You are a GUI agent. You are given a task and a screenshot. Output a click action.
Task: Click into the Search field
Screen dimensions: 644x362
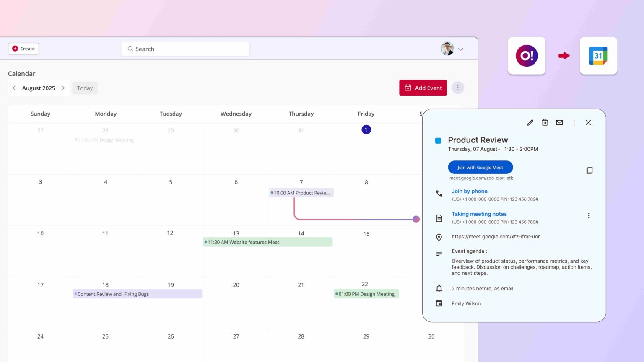coord(185,49)
